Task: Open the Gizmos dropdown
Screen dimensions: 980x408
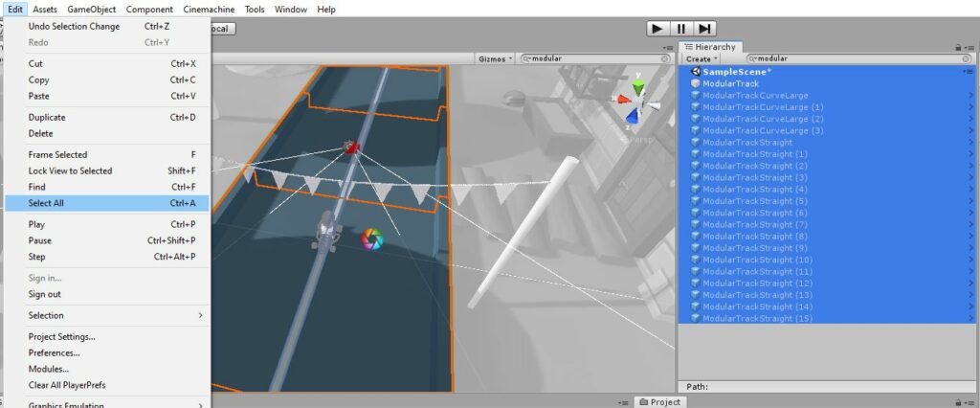Action: point(496,58)
